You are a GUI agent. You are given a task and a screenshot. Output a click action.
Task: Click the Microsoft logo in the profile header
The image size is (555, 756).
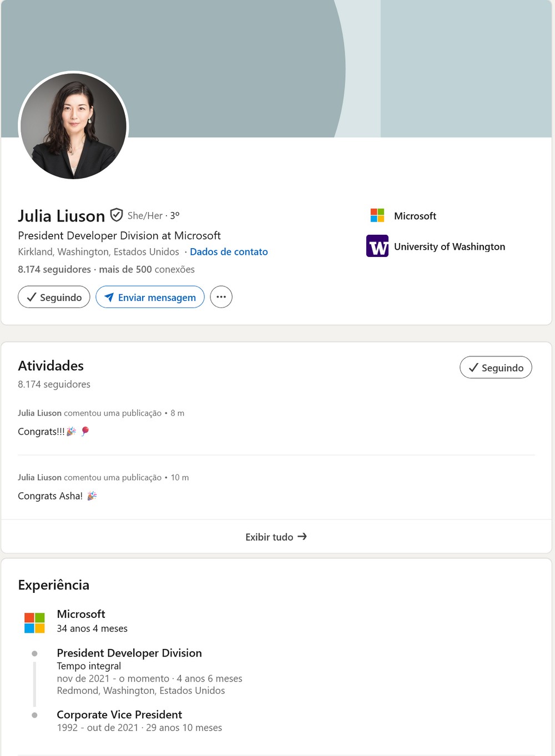coord(377,215)
